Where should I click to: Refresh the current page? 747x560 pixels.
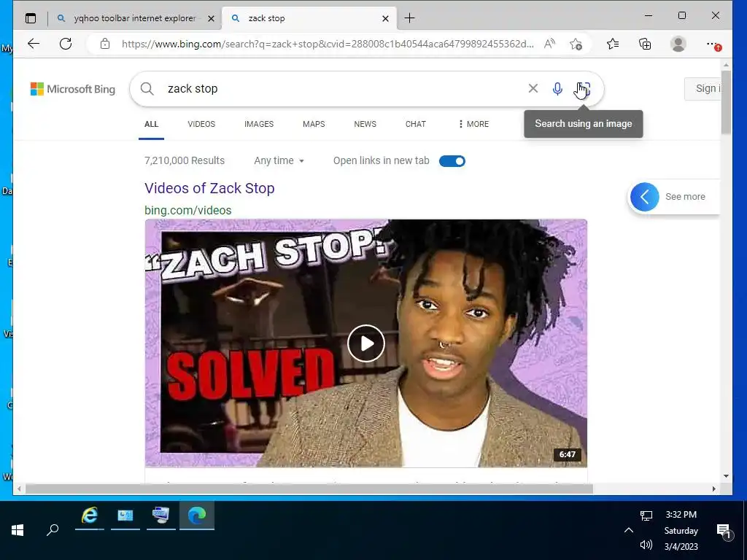[66, 44]
